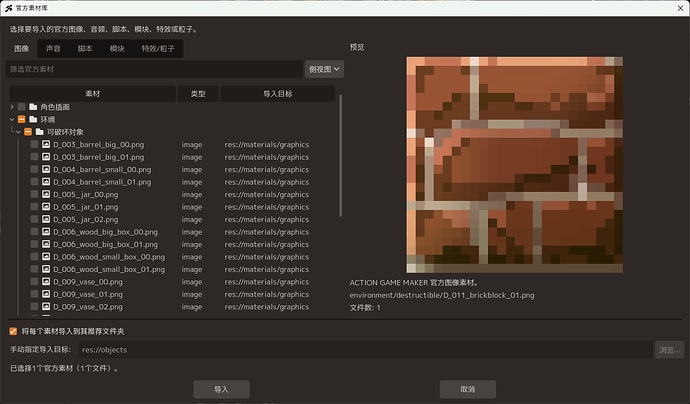Screen dimensions: 690x404
Task: Tick the checkbox for the 角色插画 folder
Action: 22,107
